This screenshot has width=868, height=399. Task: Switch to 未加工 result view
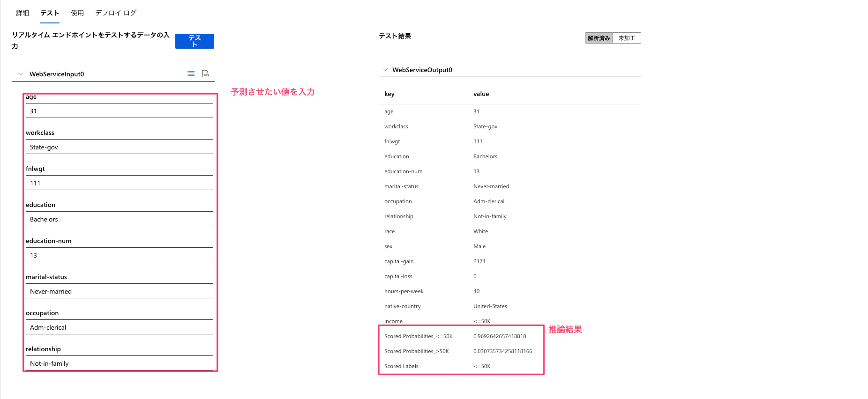click(627, 38)
